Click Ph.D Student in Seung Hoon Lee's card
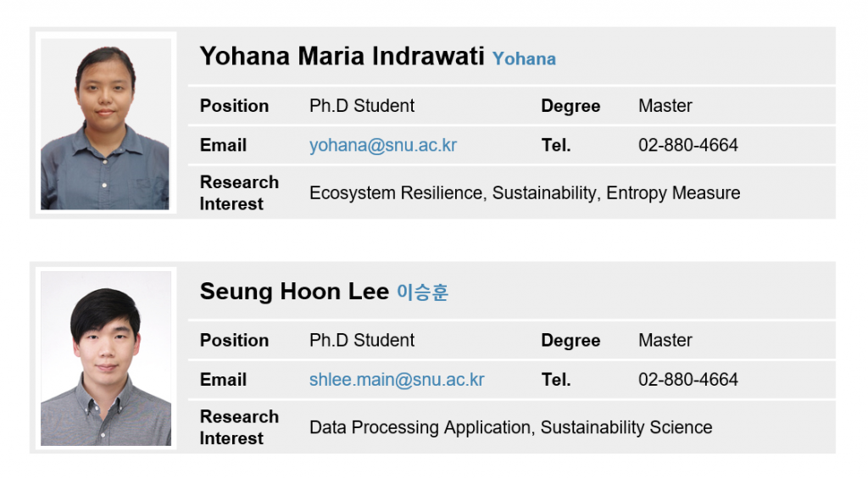 (x=362, y=341)
